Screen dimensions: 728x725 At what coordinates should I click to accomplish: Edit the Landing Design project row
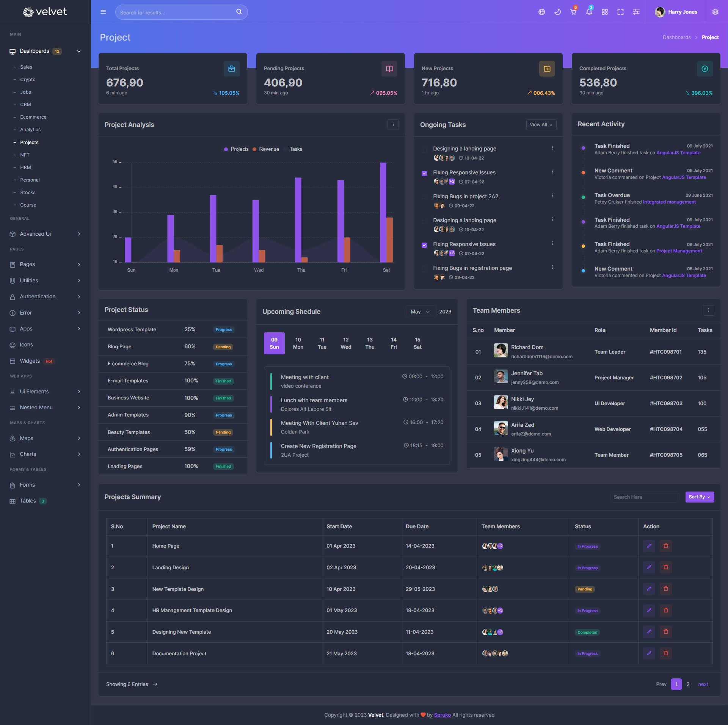click(649, 567)
